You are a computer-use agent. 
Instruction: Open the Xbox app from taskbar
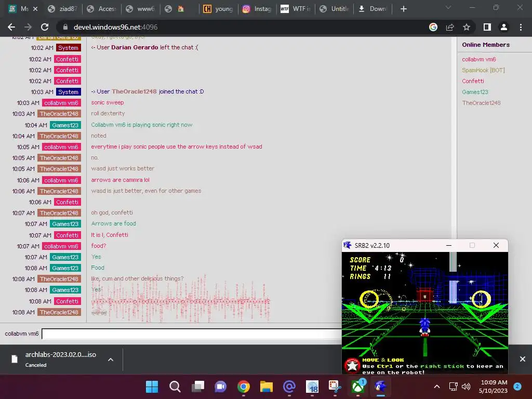point(357,387)
